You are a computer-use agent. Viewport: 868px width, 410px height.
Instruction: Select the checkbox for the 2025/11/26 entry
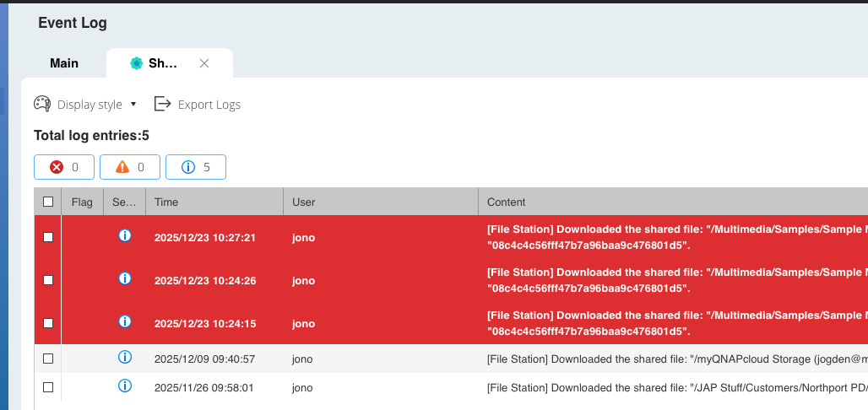coord(48,387)
